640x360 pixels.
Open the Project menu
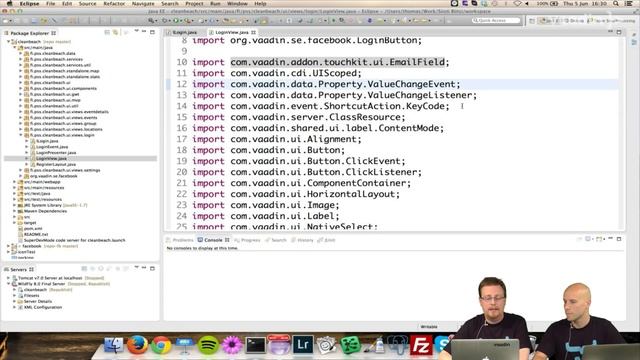pyautogui.click(x=194, y=3)
